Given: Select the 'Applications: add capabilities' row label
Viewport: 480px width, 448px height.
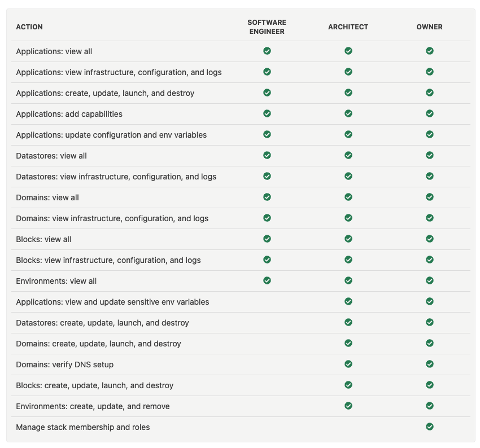Looking at the screenshot, I should point(69,114).
